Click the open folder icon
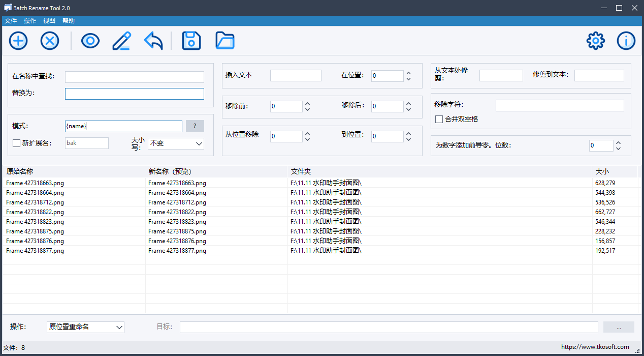 224,41
